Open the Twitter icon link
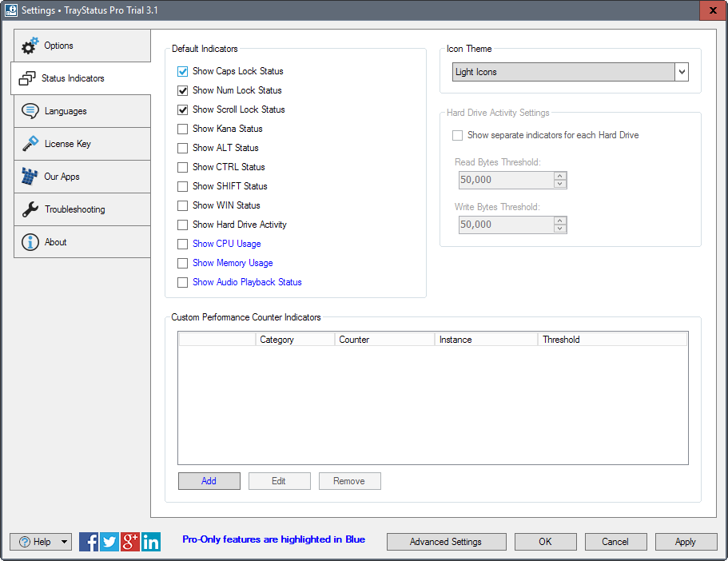Screen dimensions: 728x561 click(109, 542)
